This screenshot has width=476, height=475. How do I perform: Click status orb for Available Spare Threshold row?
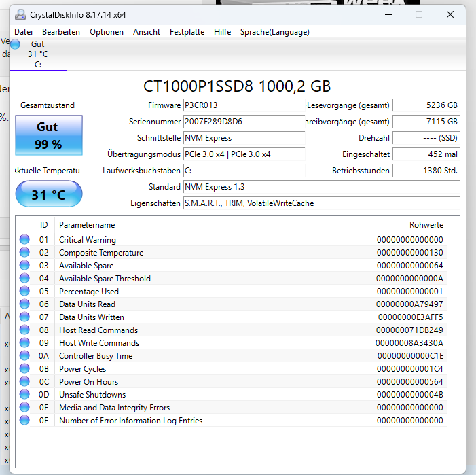coord(24,278)
